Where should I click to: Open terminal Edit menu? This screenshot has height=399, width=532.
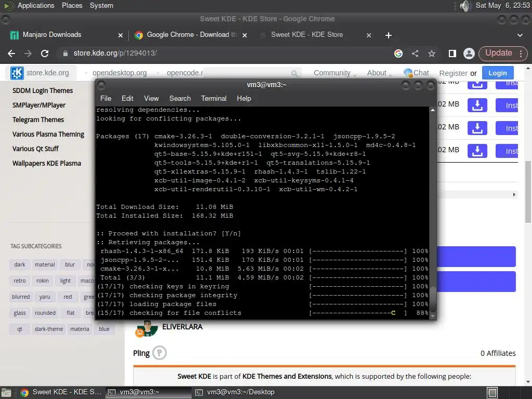[x=127, y=98]
